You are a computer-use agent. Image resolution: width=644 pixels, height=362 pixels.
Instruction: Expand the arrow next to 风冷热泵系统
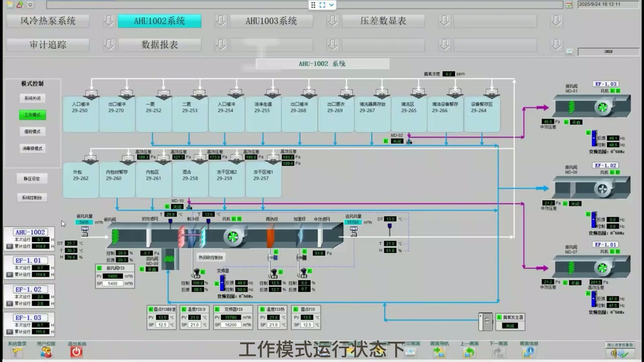point(109,21)
